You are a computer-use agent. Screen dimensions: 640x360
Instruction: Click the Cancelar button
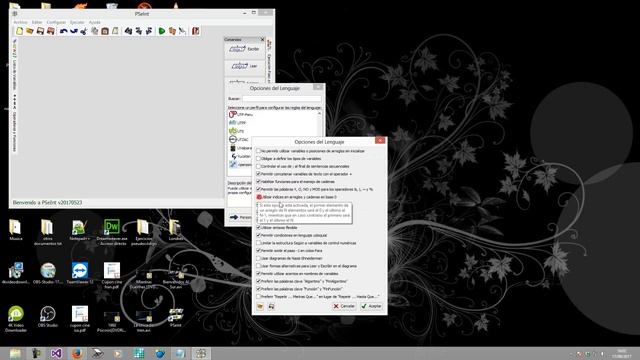(x=344, y=306)
